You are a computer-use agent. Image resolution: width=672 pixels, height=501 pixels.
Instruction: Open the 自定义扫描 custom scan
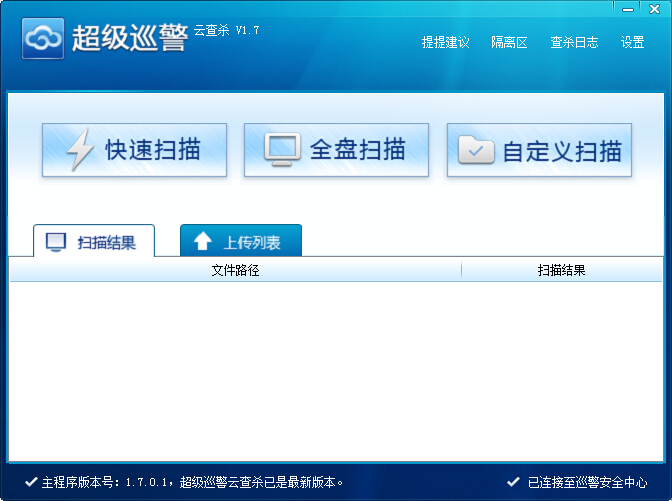click(540, 150)
